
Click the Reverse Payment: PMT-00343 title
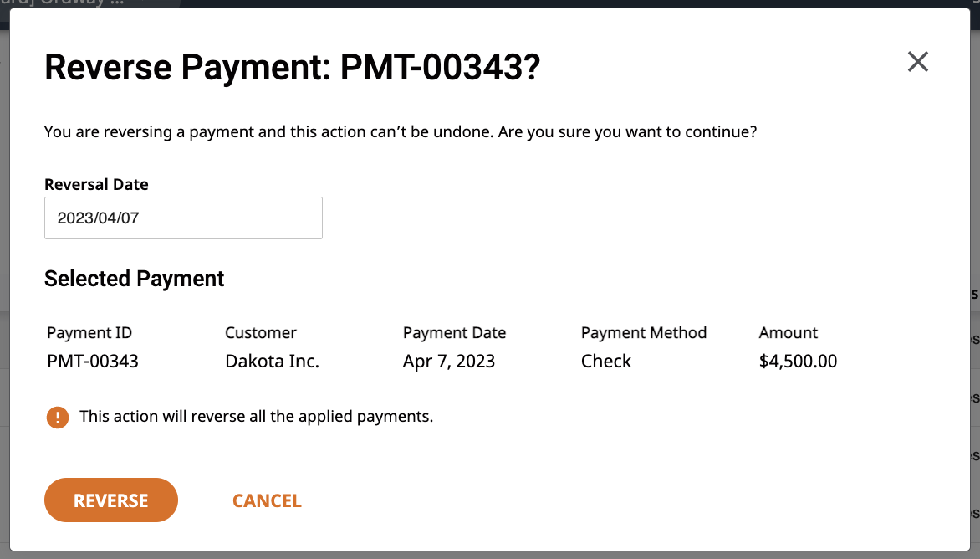pyautogui.click(x=292, y=68)
